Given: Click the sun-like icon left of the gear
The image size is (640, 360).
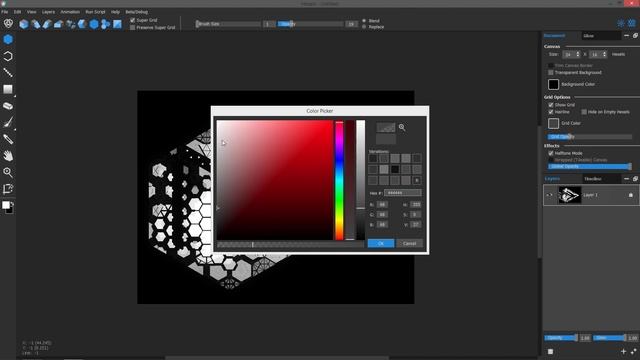Looking at the screenshot, I should pyautogui.click(x=621, y=23).
